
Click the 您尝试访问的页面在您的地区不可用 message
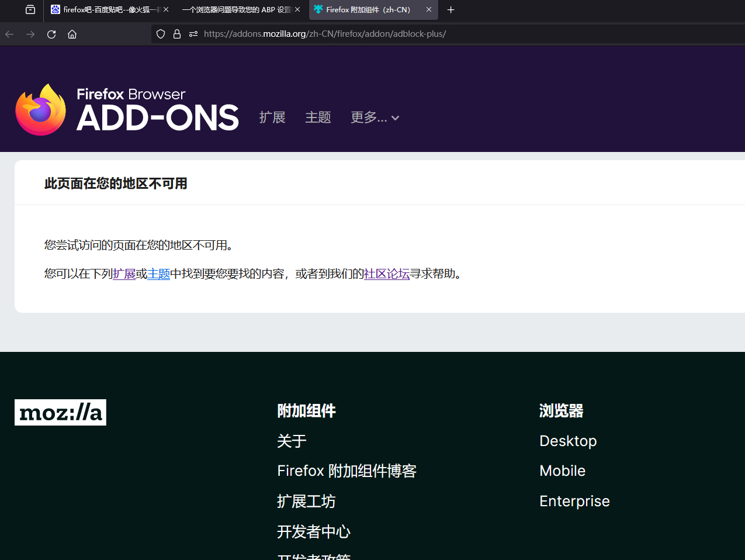139,245
